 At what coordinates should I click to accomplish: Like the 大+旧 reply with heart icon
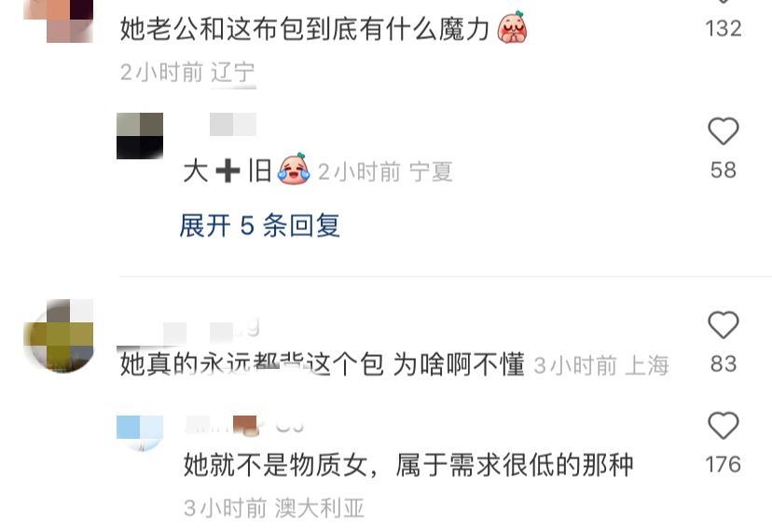tap(724, 131)
